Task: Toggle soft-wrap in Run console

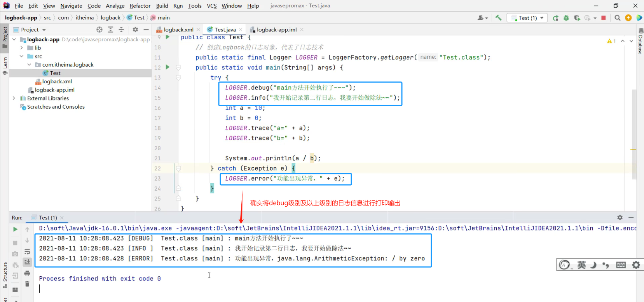Action: [27, 252]
